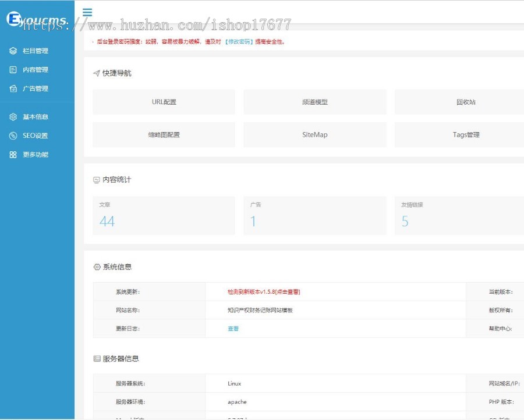This screenshot has height=420, width=524.
Task: Click the 内容统计 chart icon
Action: click(97, 180)
